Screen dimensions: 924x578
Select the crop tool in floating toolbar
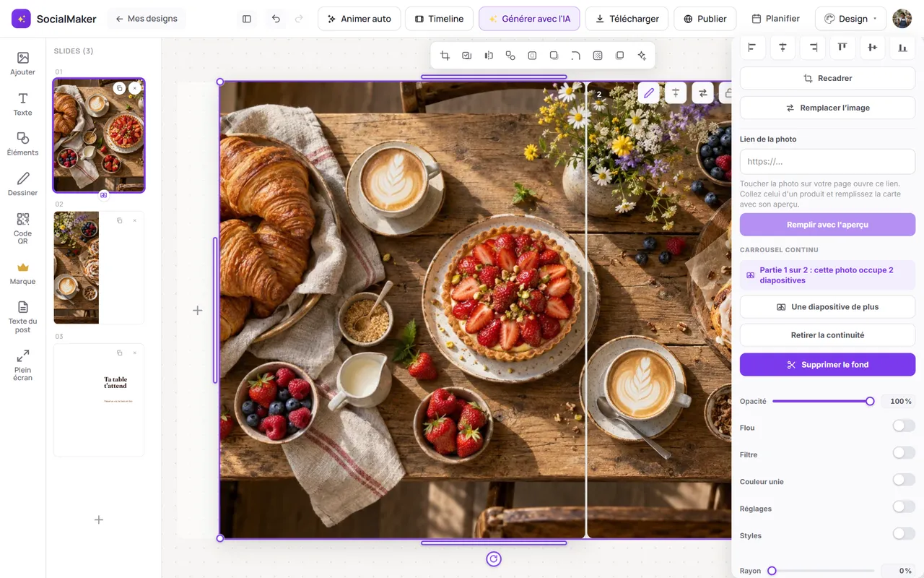click(x=445, y=56)
